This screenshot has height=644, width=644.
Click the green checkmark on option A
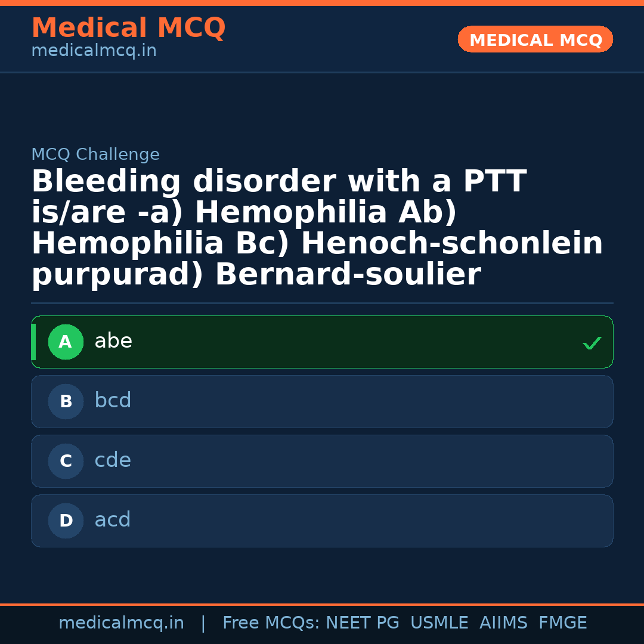point(592,343)
